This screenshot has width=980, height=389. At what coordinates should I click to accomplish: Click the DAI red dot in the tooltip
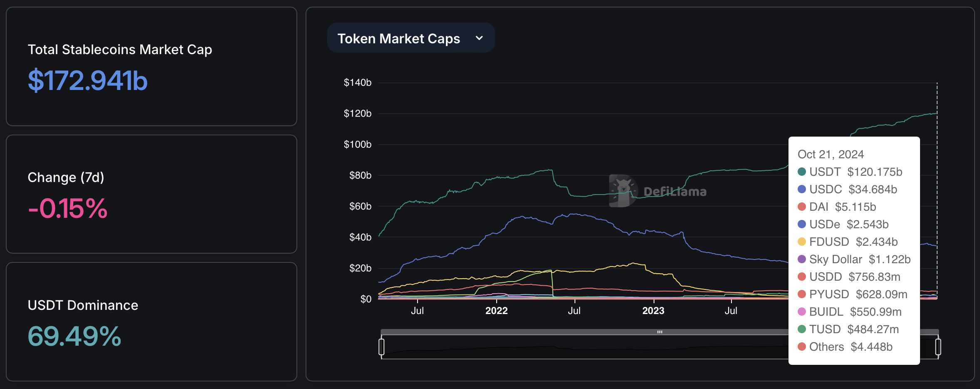click(802, 207)
